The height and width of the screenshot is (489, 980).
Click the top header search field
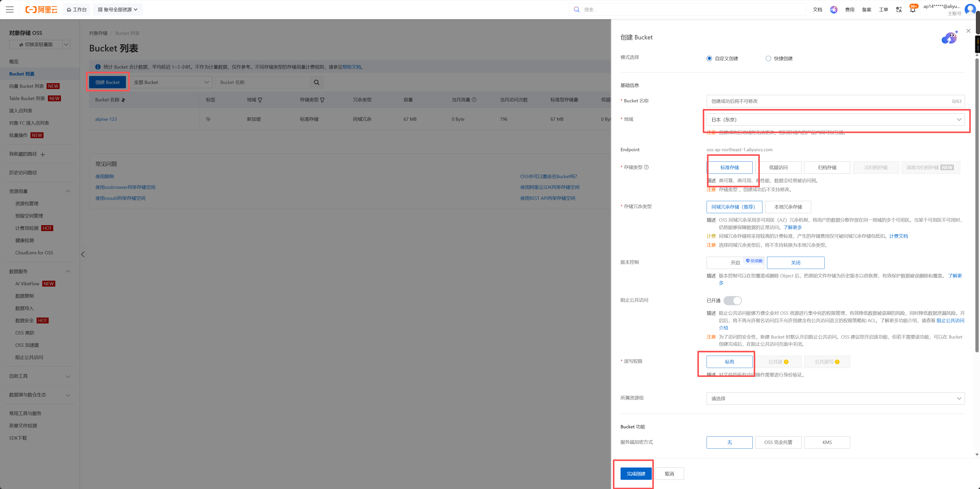point(687,9)
